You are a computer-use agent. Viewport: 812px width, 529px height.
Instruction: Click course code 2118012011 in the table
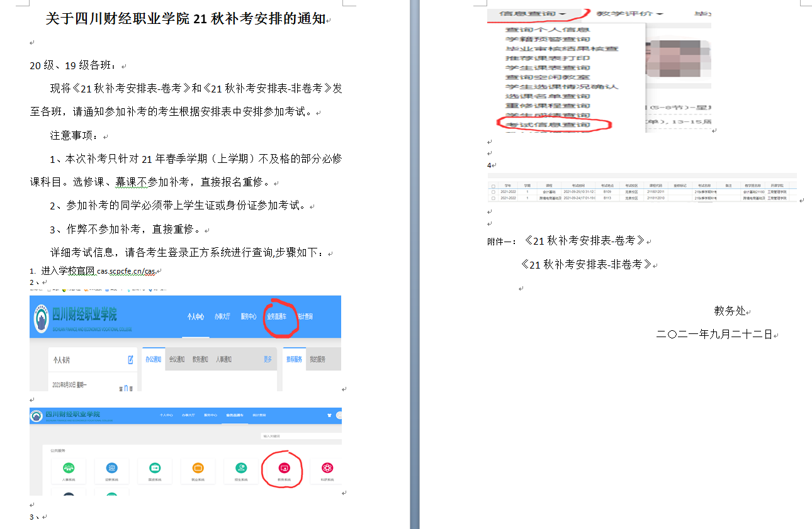(x=657, y=191)
